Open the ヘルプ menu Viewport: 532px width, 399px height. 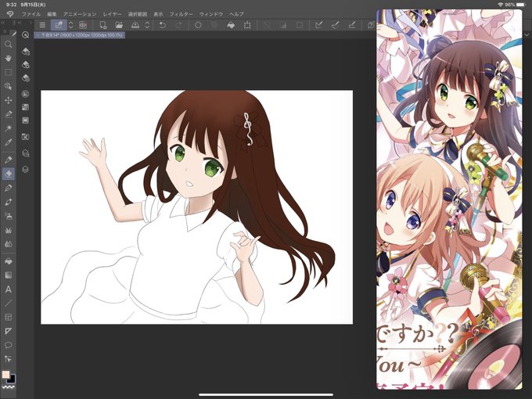[236, 14]
